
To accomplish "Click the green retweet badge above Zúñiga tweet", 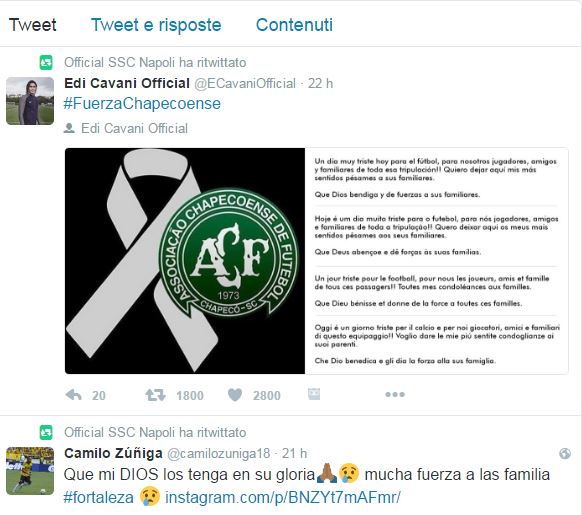I will [x=46, y=432].
